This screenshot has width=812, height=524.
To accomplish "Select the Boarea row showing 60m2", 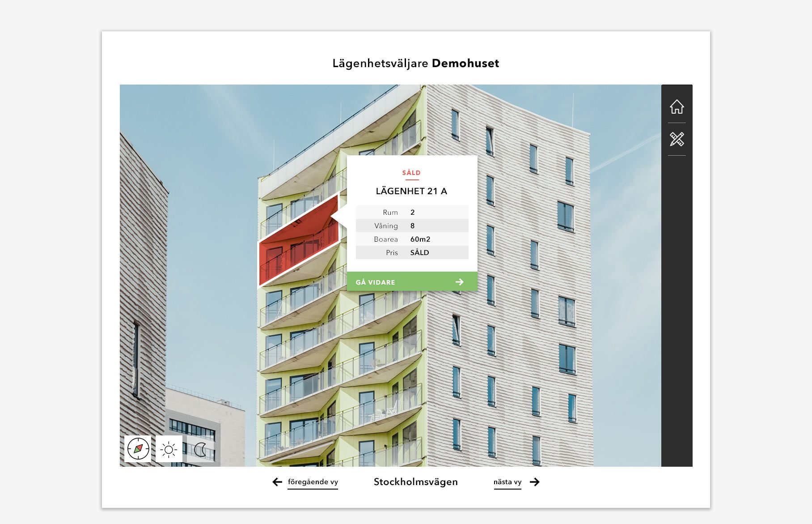I will pos(412,239).
